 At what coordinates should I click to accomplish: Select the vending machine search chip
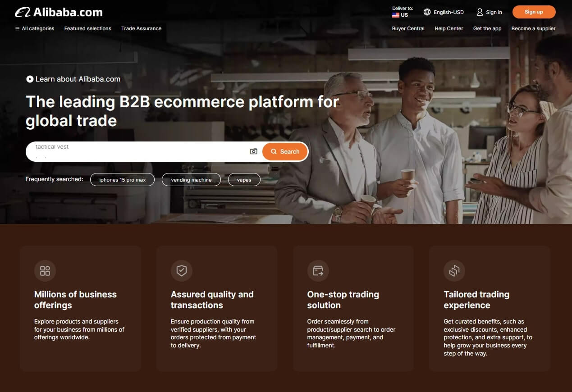(191, 179)
